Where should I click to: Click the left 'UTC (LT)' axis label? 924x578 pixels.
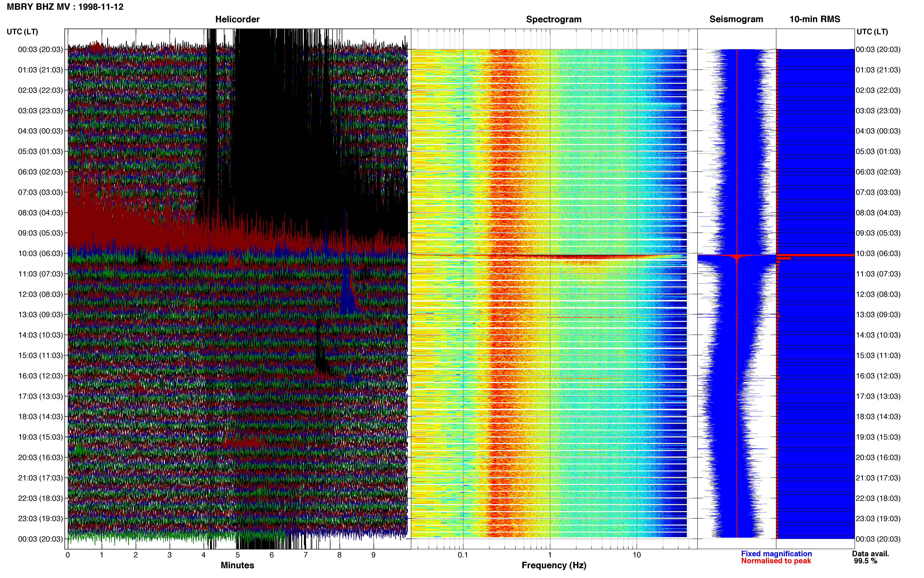[x=22, y=32]
